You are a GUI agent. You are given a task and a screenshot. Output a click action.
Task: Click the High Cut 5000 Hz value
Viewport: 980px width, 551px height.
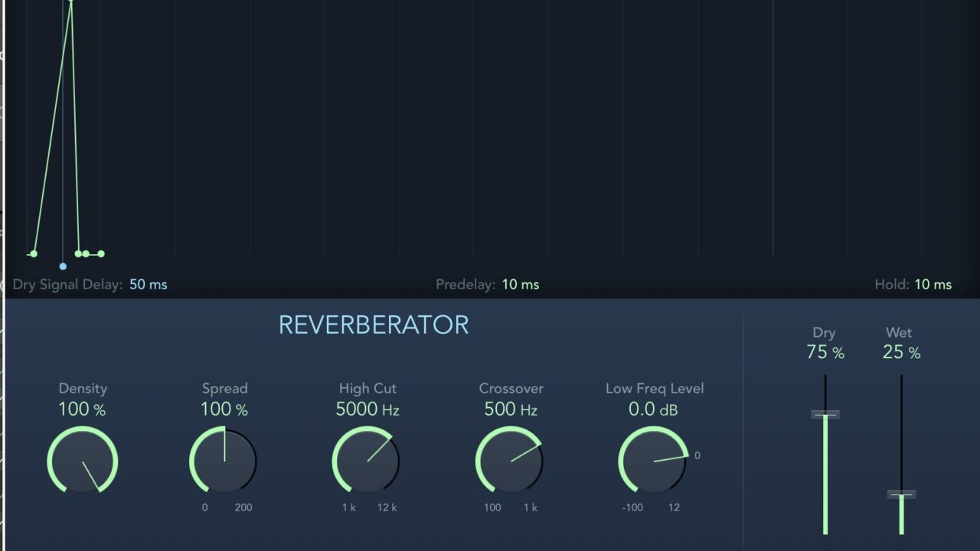pyautogui.click(x=367, y=409)
